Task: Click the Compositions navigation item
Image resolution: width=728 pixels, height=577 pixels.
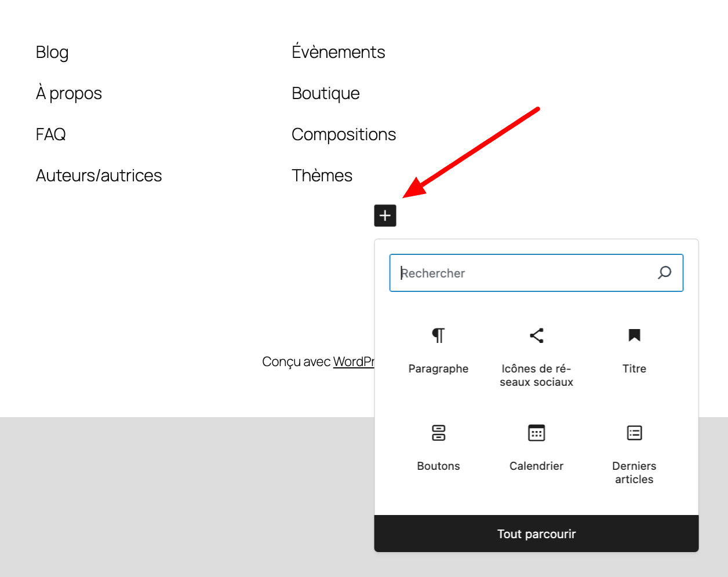Action: 344,134
